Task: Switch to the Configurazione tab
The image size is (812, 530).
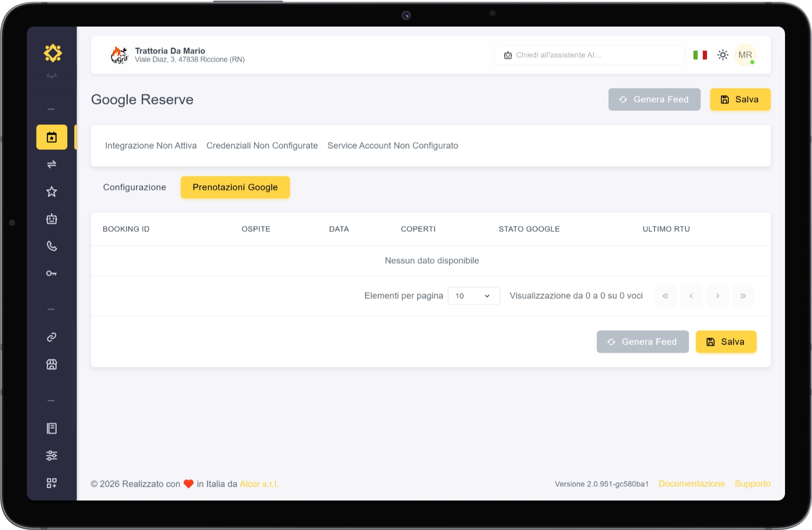Action: pyautogui.click(x=135, y=187)
